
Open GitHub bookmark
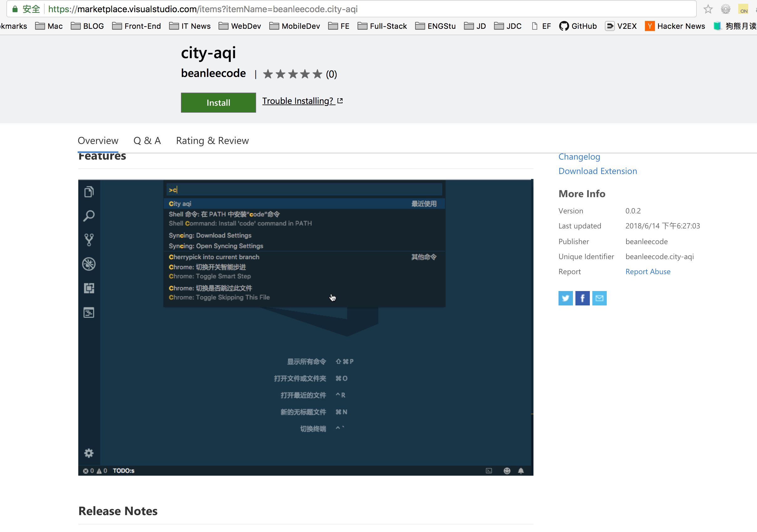click(x=578, y=26)
